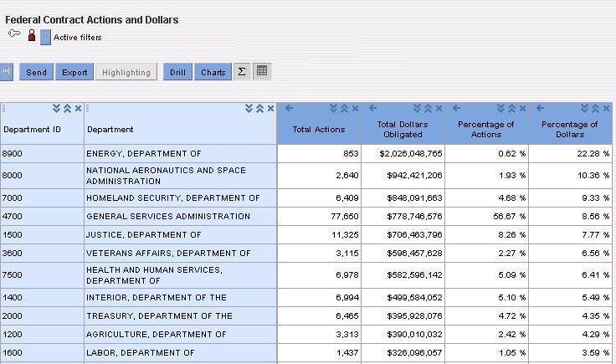Sort Department column descending with double-down arrows
Viewport: 616px width, 364px height.
pyautogui.click(x=249, y=109)
